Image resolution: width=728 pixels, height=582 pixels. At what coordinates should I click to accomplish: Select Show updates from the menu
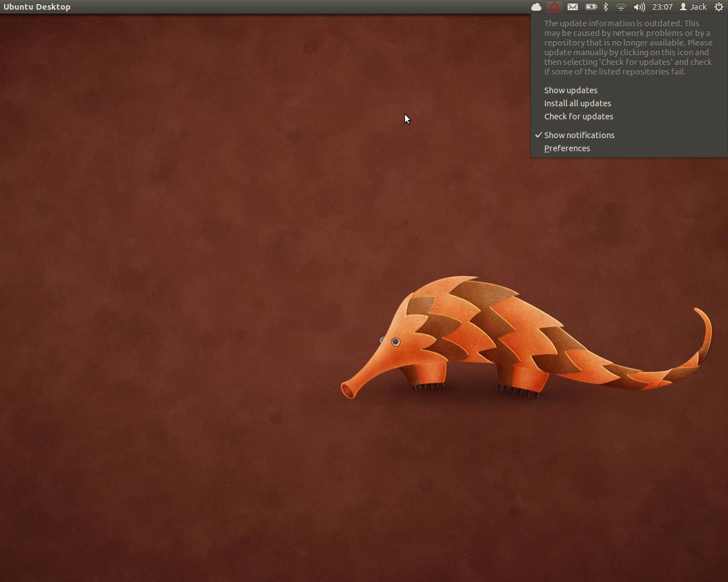629,90
